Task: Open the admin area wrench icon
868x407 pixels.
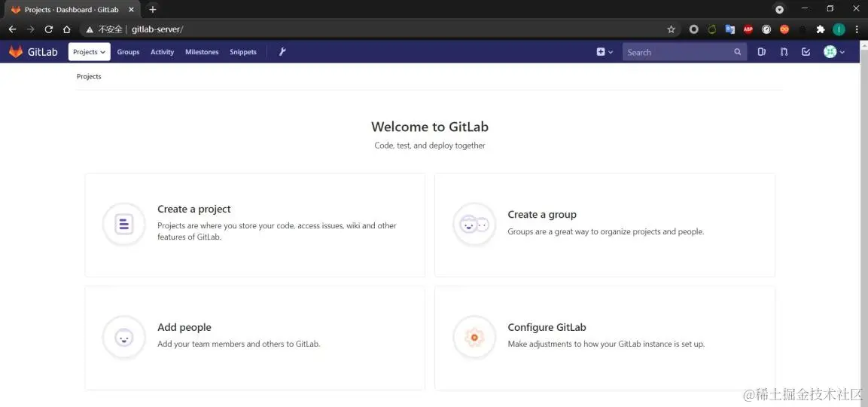Action: (x=282, y=51)
